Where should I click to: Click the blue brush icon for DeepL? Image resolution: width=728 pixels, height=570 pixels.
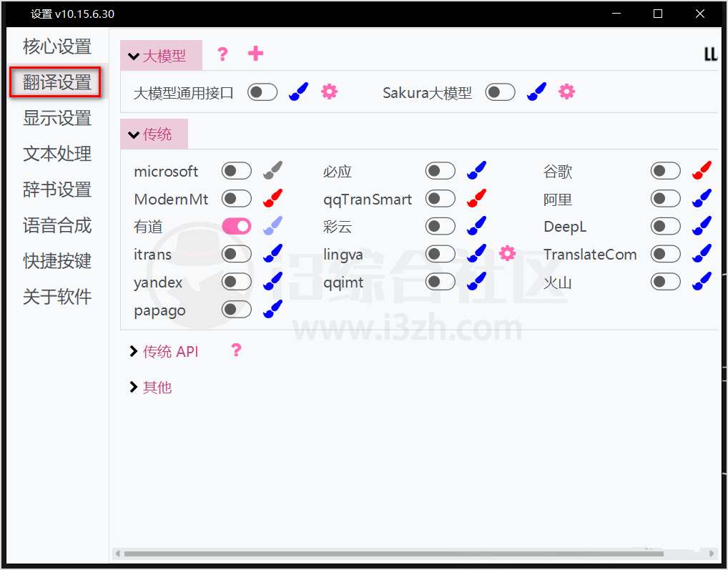(702, 226)
